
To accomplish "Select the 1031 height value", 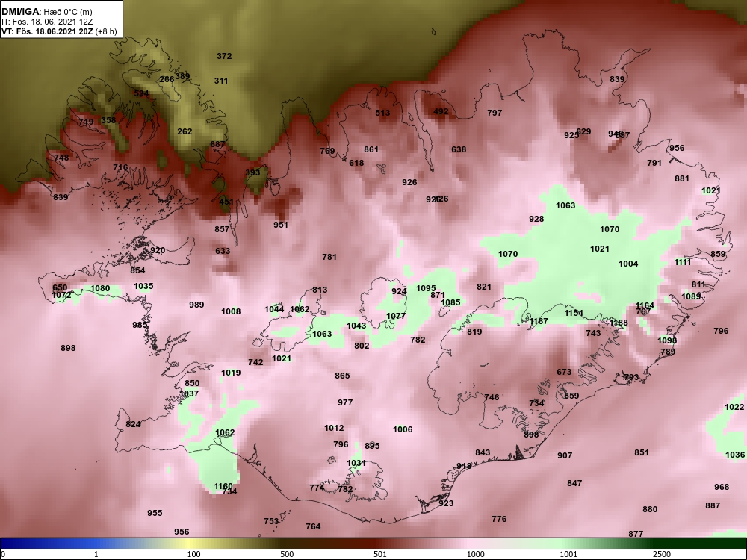I will click(x=356, y=464).
